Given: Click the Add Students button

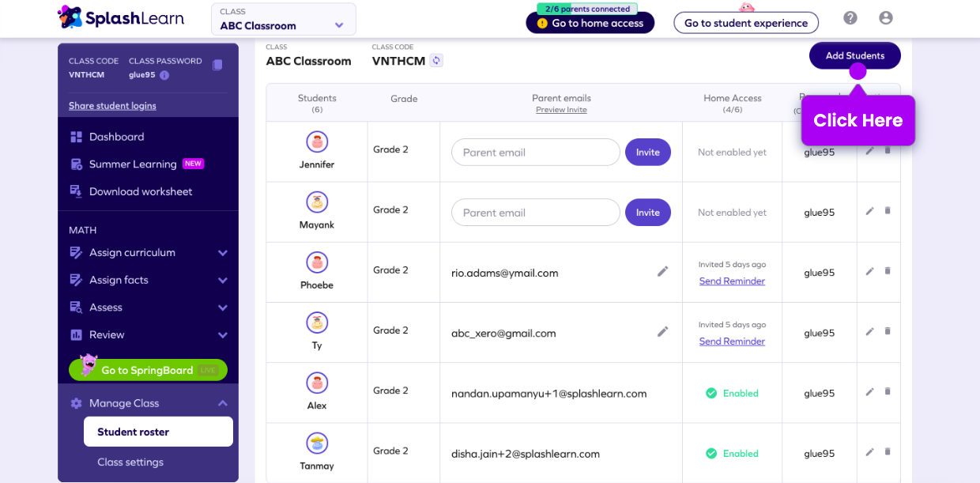Looking at the screenshot, I should point(854,55).
